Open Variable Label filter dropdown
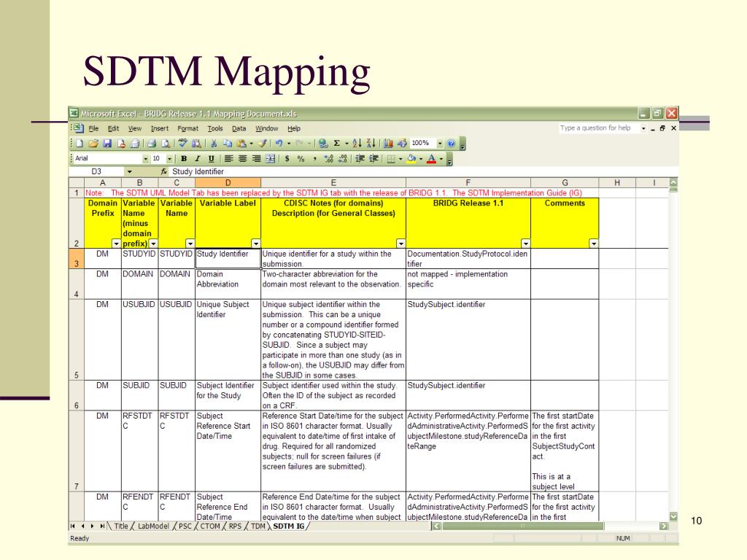The width and height of the screenshot is (747, 560). [256, 244]
